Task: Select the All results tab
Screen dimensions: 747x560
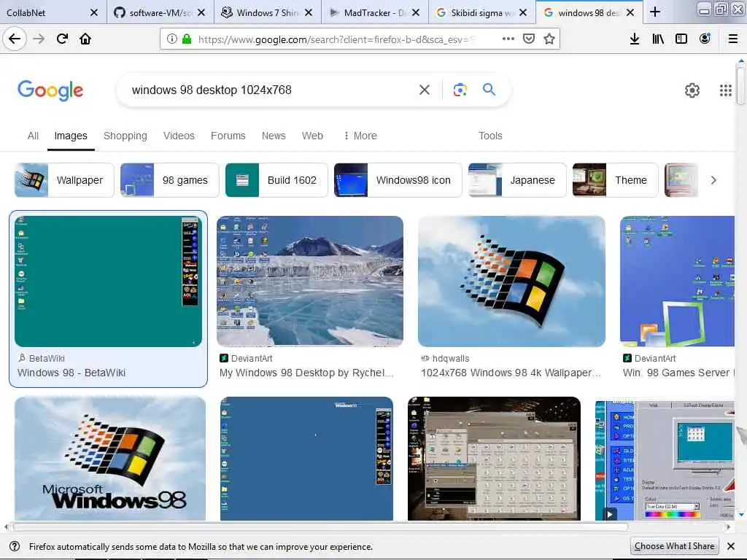Action: pos(33,136)
